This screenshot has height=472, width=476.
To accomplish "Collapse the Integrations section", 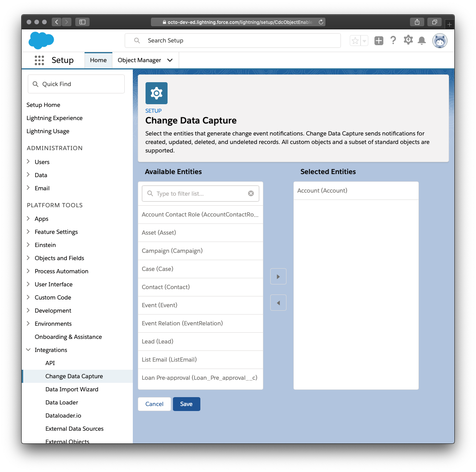I will [x=28, y=350].
